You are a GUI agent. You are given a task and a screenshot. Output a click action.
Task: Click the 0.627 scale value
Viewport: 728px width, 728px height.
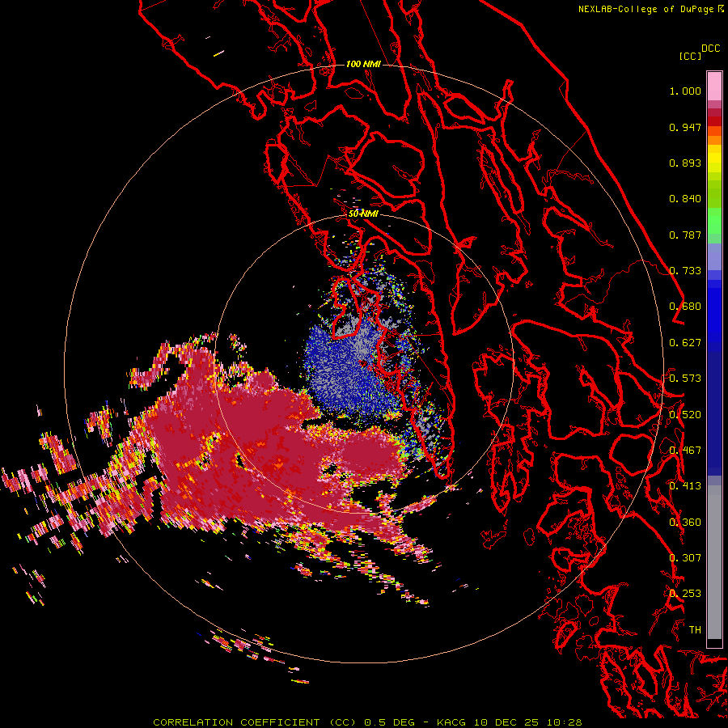pyautogui.click(x=685, y=343)
